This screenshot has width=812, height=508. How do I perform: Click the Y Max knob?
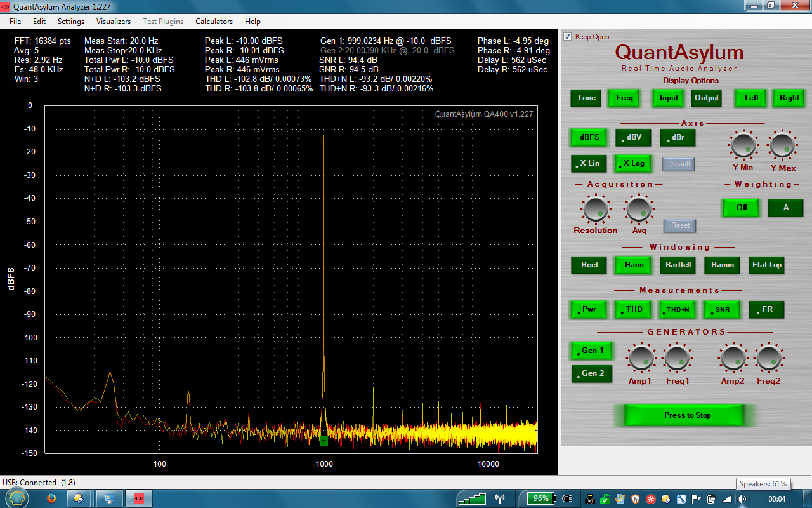pos(782,145)
